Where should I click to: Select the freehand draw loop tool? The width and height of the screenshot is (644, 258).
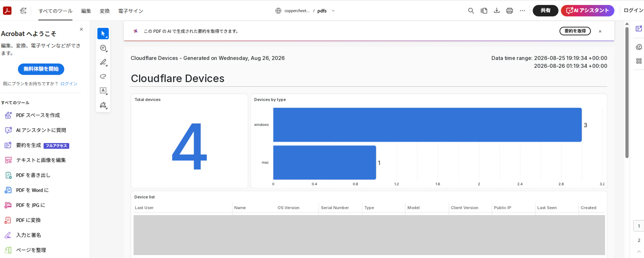(103, 76)
